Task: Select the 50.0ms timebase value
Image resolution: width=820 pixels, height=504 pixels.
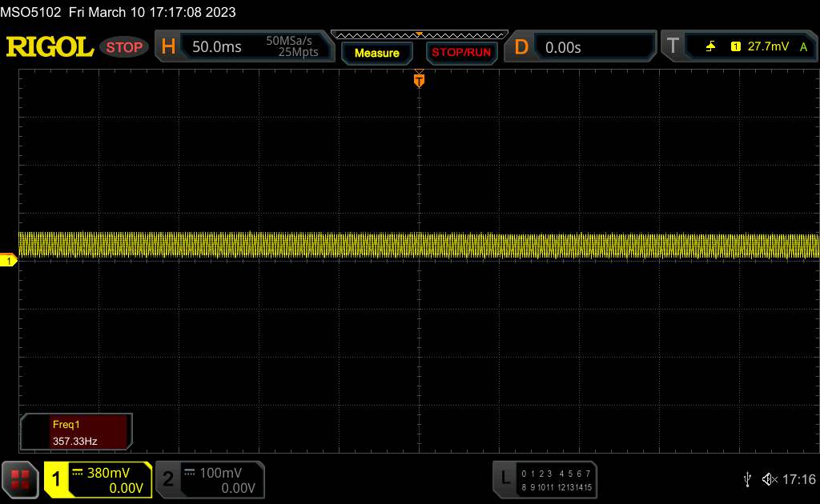Action: (x=216, y=47)
